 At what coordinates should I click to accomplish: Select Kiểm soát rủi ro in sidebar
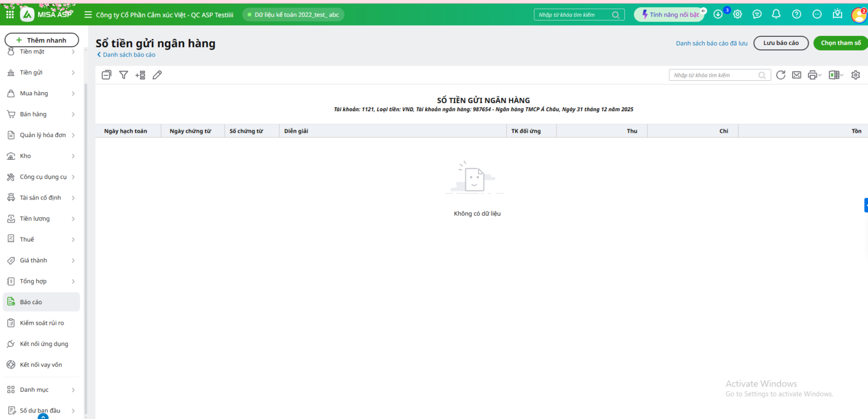[42, 323]
